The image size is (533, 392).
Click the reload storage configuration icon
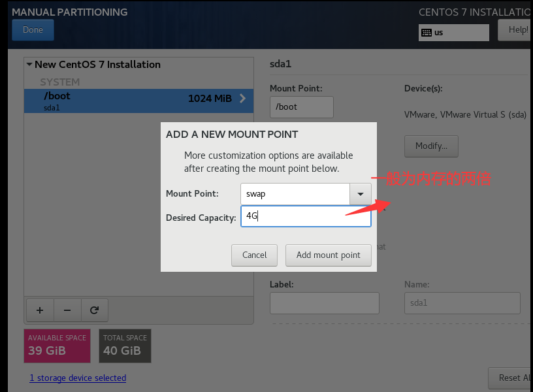point(95,310)
